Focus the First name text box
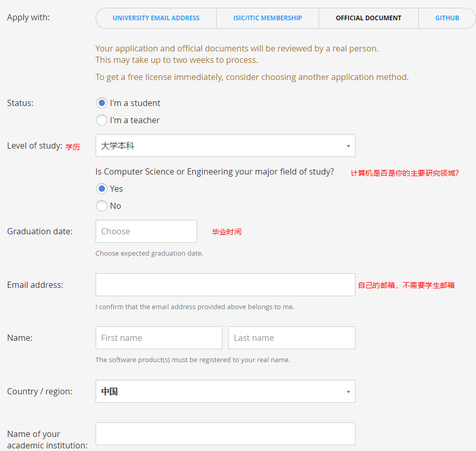This screenshot has width=476, height=451. click(x=158, y=338)
